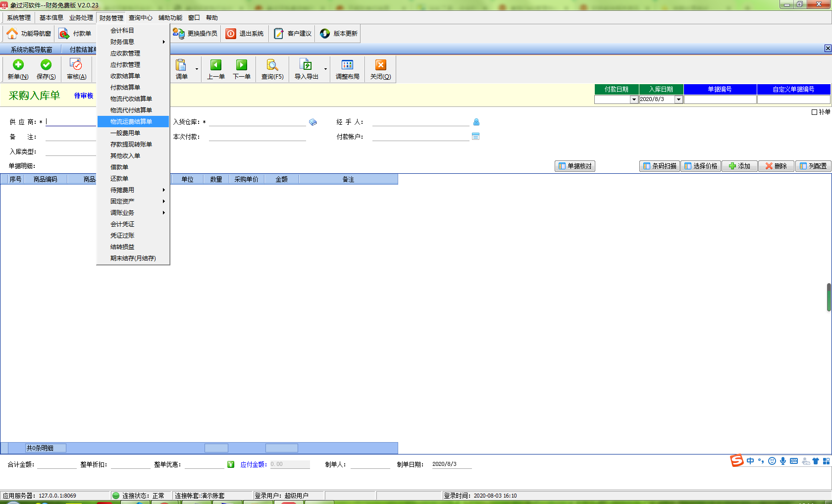The image size is (832, 504).
Task: Click 采购单价 column header
Action: 247,179
